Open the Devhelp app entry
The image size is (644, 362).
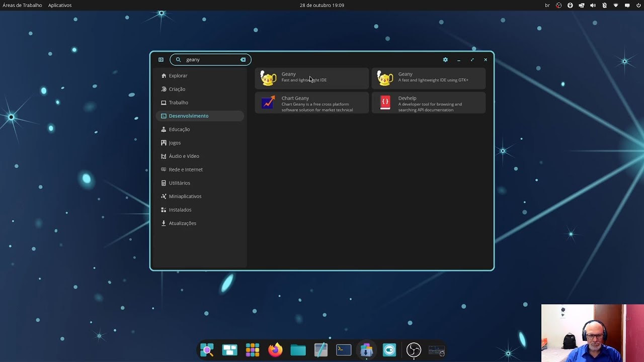(x=429, y=103)
